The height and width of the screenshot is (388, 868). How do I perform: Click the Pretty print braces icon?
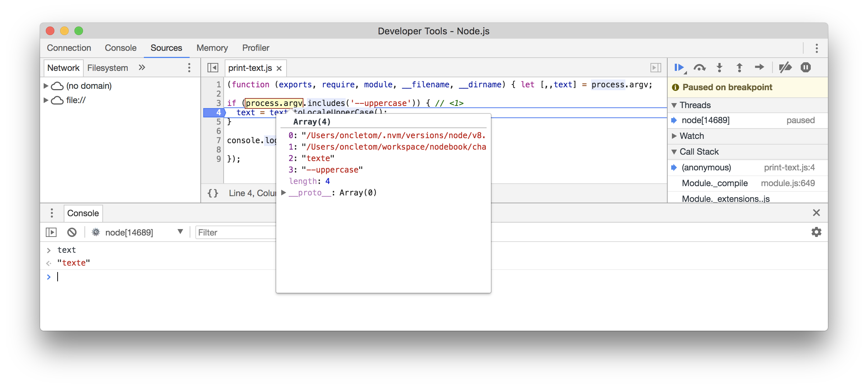pyautogui.click(x=213, y=193)
